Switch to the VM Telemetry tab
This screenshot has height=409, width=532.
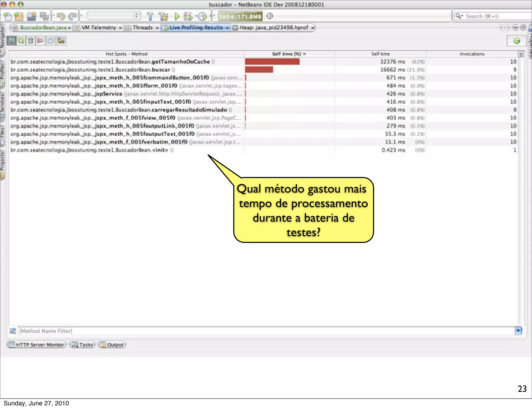(98, 28)
